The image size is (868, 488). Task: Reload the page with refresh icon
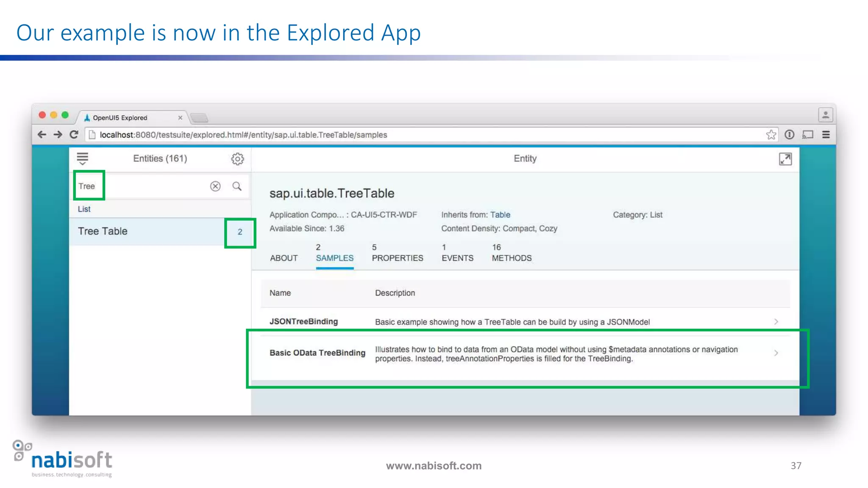pos(74,135)
